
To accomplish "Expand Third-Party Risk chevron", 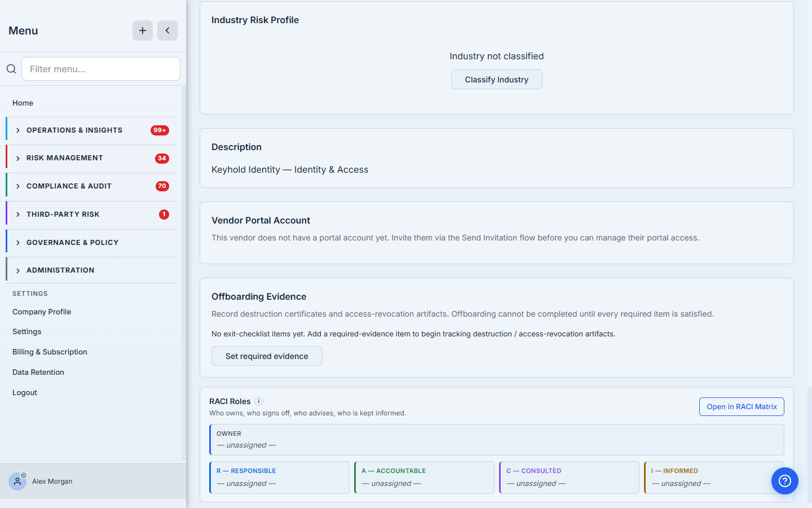I will [18, 214].
